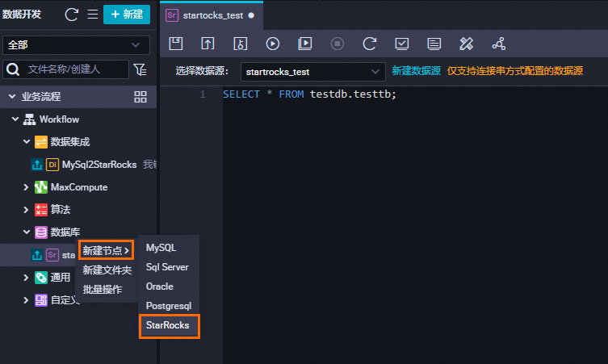Choose 新建文件夹 from context menu
The width and height of the screenshot is (608, 364).
click(x=107, y=270)
